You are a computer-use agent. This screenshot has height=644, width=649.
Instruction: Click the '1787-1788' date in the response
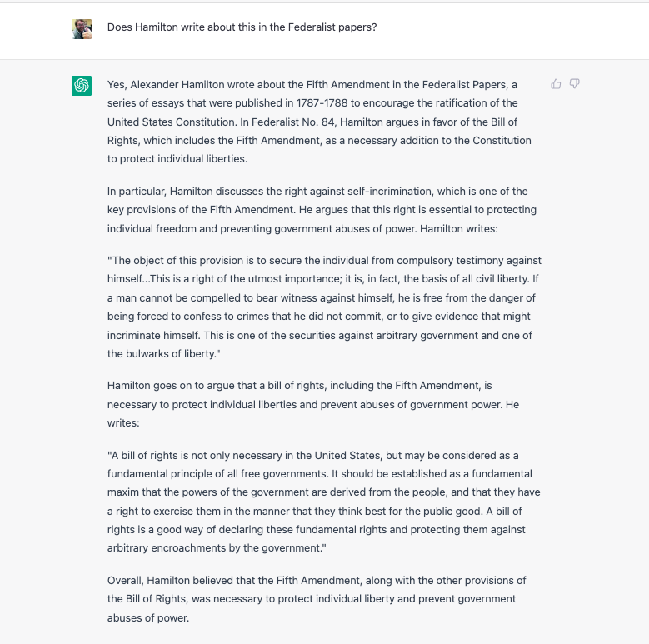(322, 103)
